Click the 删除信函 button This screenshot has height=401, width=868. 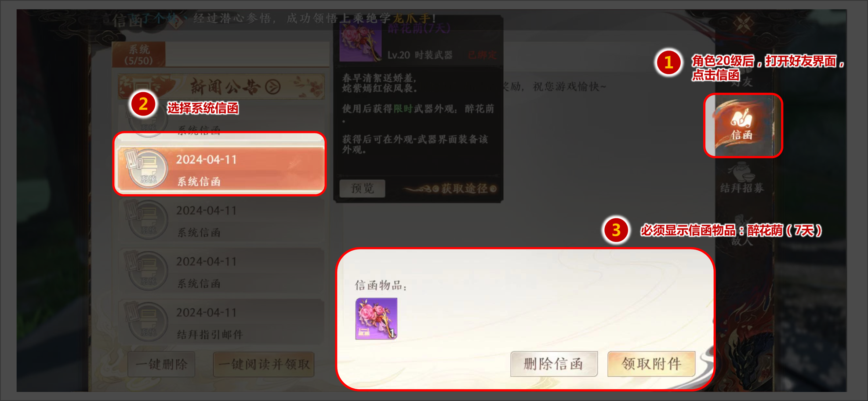click(554, 364)
